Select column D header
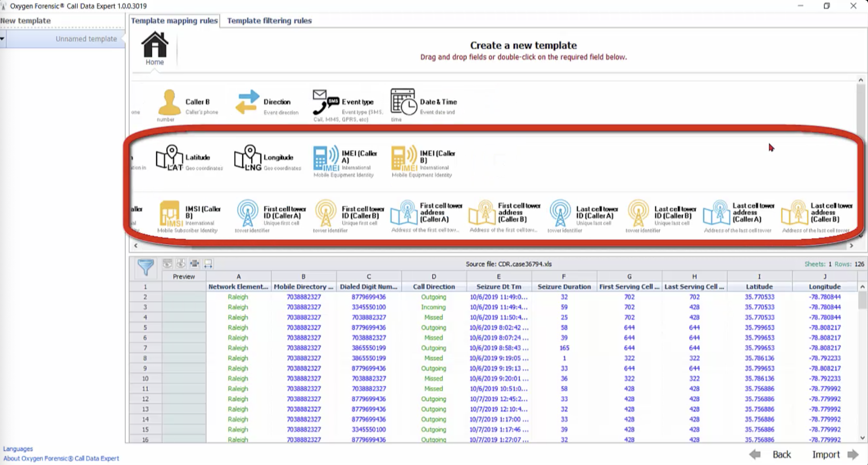The width and height of the screenshot is (868, 465). pos(434,276)
